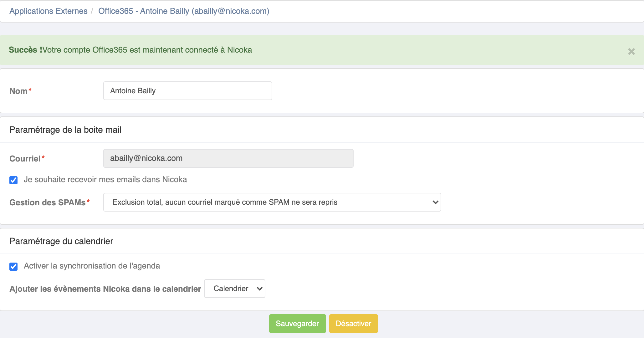Click the yellow Désactiver button
The image size is (644, 338).
click(x=354, y=324)
